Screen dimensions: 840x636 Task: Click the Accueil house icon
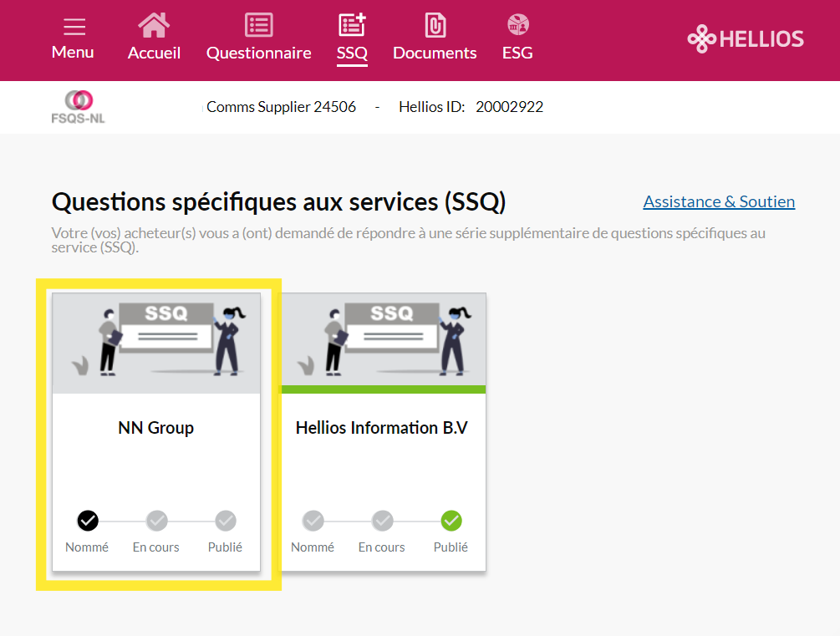(154, 24)
